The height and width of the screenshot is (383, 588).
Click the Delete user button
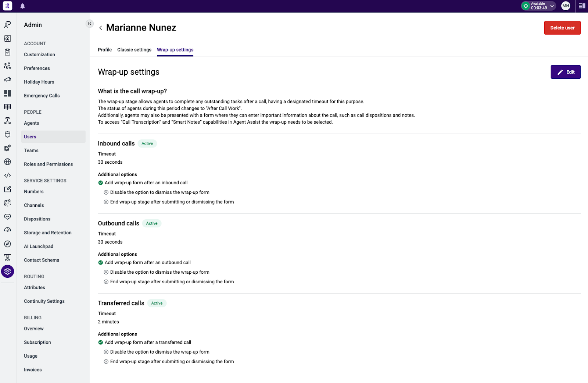(x=562, y=28)
